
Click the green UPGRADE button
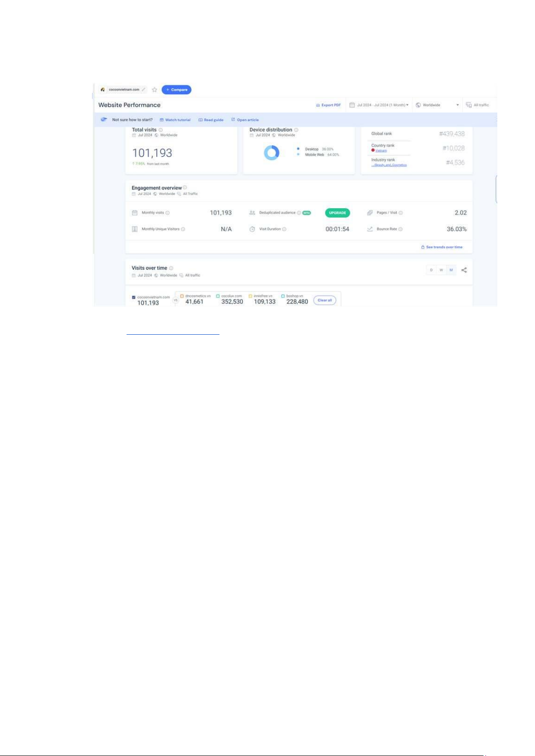point(338,213)
